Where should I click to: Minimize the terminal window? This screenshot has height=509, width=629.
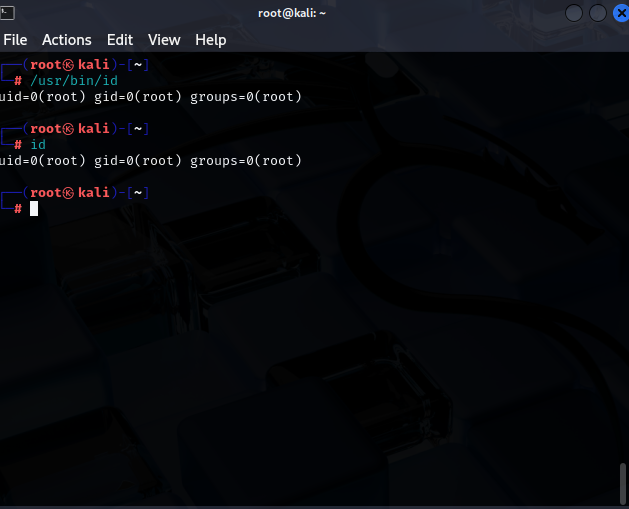(574, 13)
